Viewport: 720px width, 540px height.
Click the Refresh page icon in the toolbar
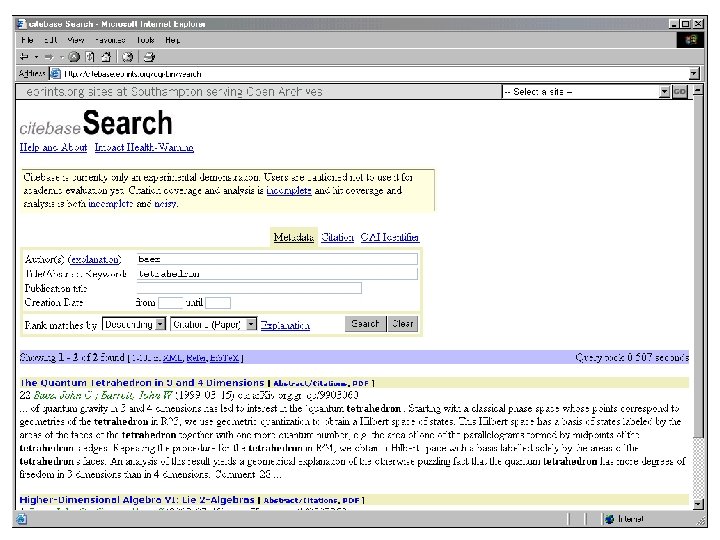[x=90, y=57]
